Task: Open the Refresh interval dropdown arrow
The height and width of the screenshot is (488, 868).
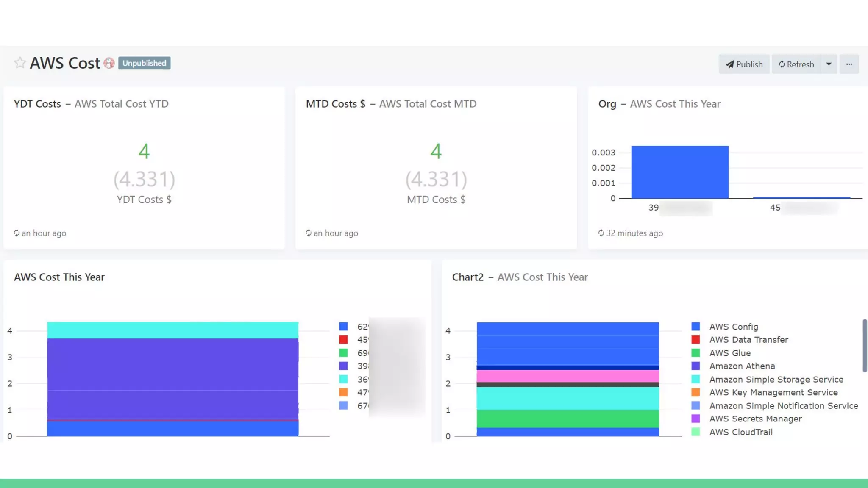Action: [x=829, y=64]
